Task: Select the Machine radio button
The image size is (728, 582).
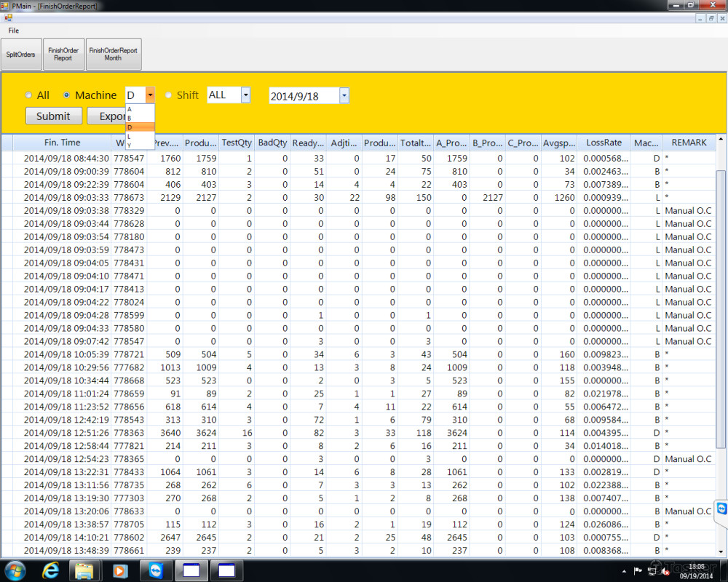Action: click(x=67, y=95)
